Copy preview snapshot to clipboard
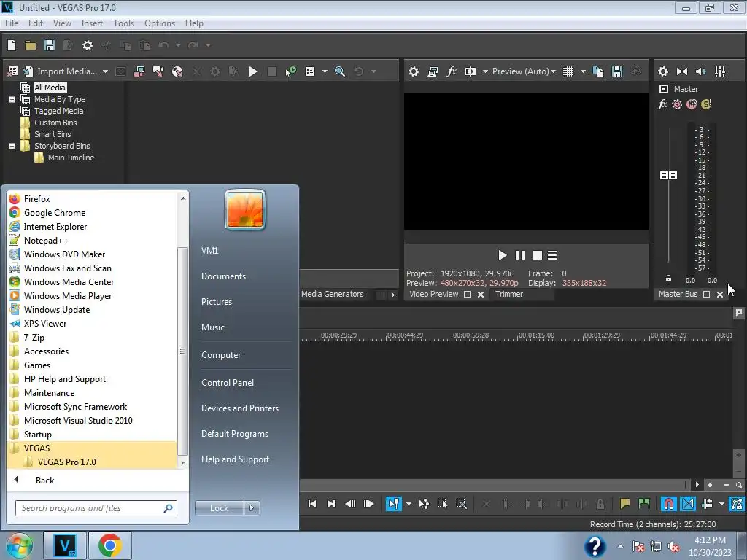Screen dimensions: 747x560 (x=598, y=71)
